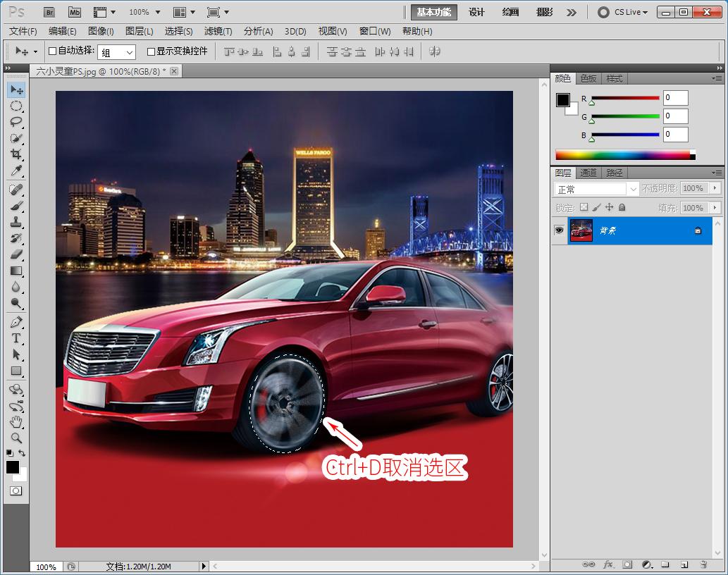Image resolution: width=728 pixels, height=575 pixels.
Task: Open the Screen Mode dropdown
Action: click(218, 12)
